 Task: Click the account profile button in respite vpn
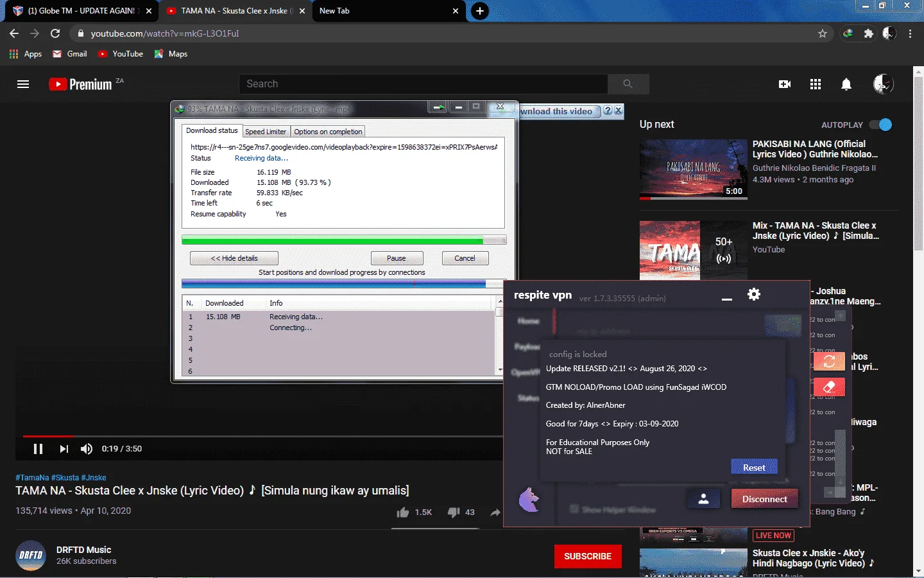[703, 499]
